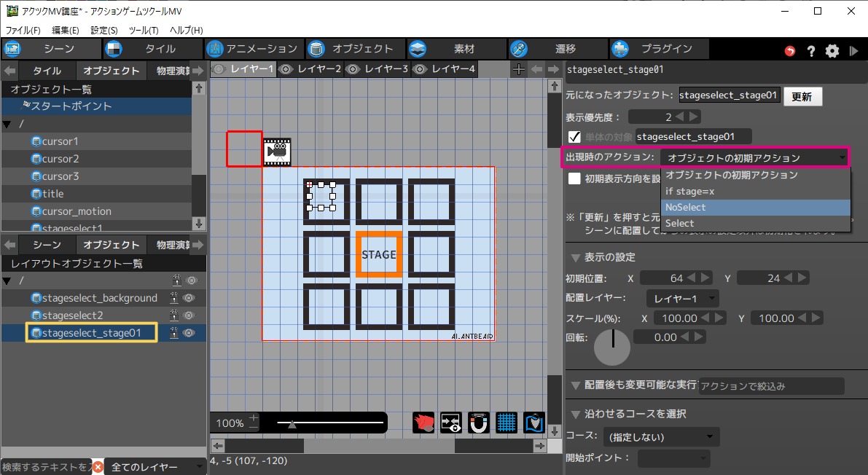This screenshot has width=868, height=475.
Task: Click the camera icon on the canvas
Action: click(277, 151)
